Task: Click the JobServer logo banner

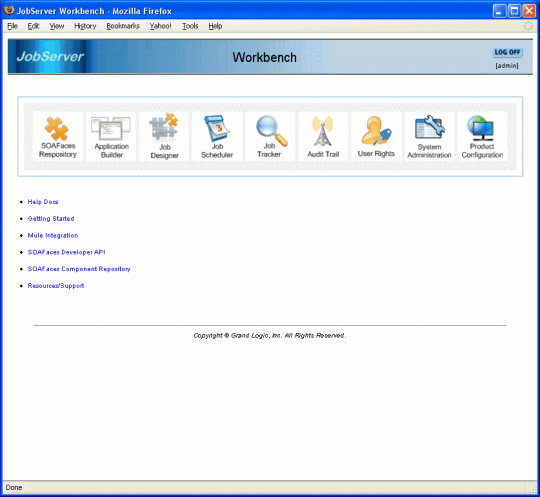Action: tap(50, 56)
